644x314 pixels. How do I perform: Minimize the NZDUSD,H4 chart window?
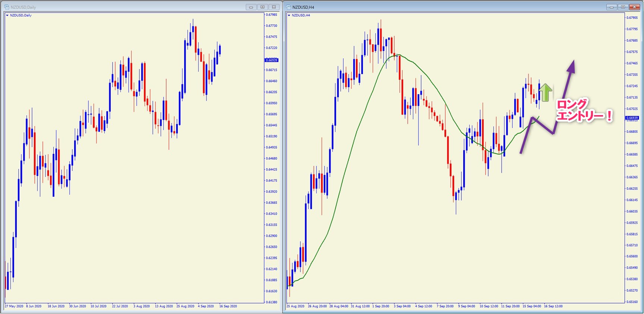pyautogui.click(x=612, y=7)
